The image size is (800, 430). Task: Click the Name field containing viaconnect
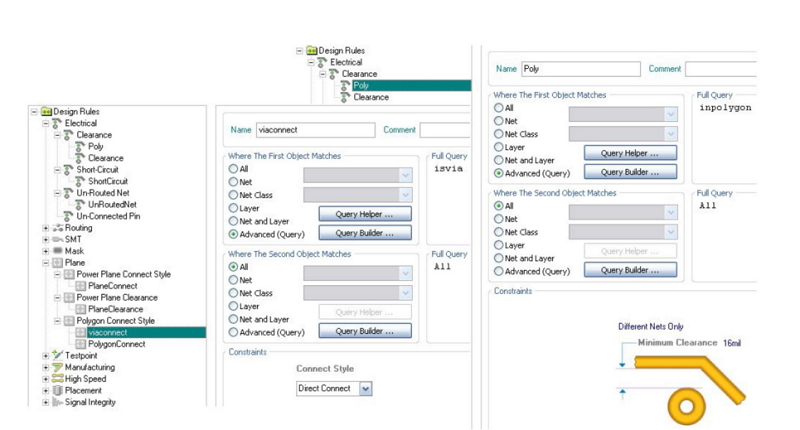click(x=315, y=129)
